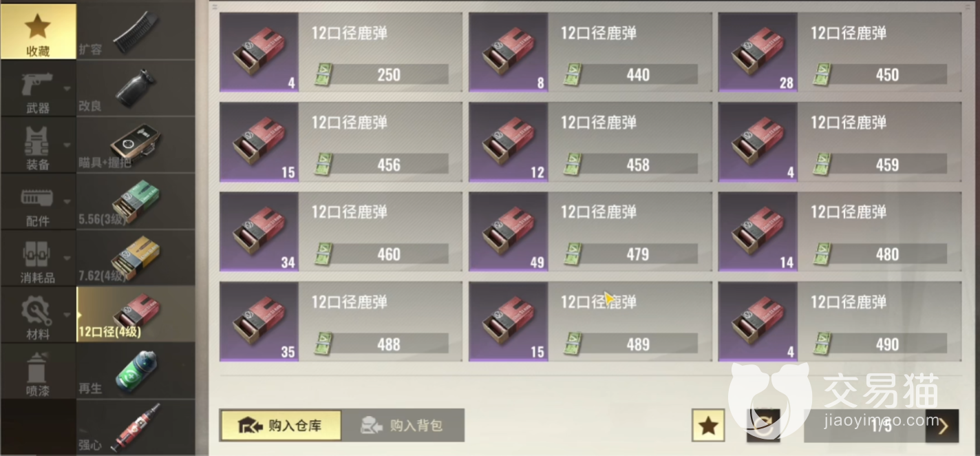Expand the 配件 attachments category
Viewport: 980px width, 456px height.
tap(38, 201)
